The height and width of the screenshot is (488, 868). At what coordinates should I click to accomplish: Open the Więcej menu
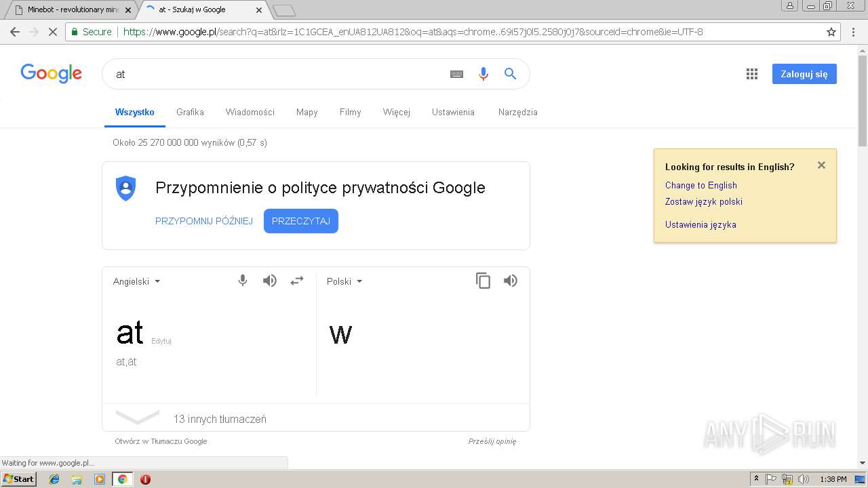[x=396, y=112]
